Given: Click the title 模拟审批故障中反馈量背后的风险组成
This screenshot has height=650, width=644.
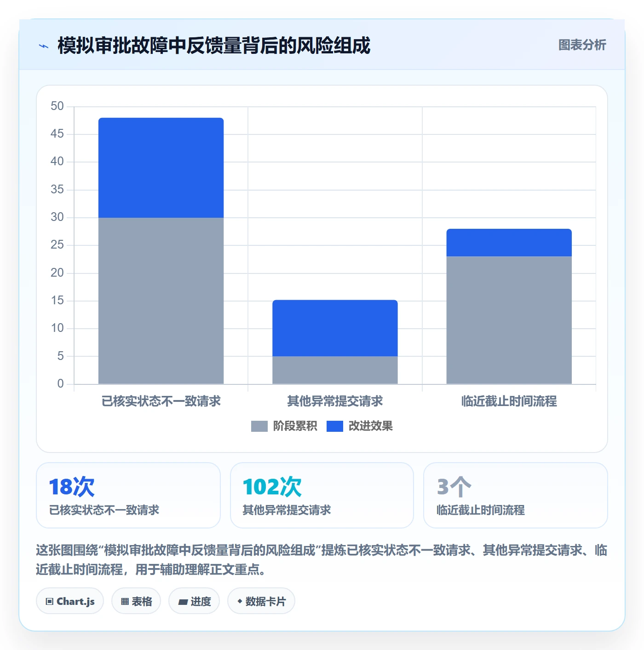Looking at the screenshot, I should click(214, 46).
